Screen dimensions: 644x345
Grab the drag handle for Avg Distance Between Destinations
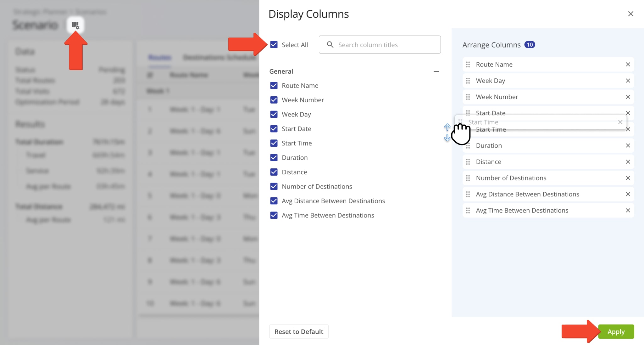tap(468, 194)
